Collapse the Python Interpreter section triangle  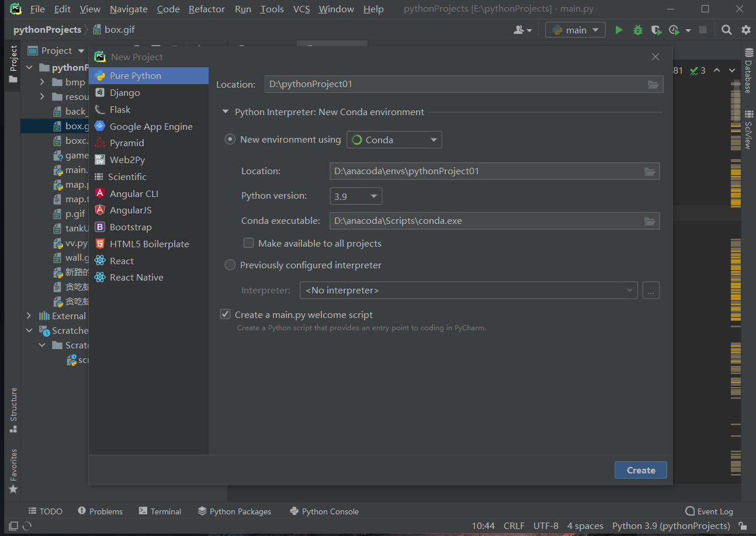pyautogui.click(x=225, y=112)
